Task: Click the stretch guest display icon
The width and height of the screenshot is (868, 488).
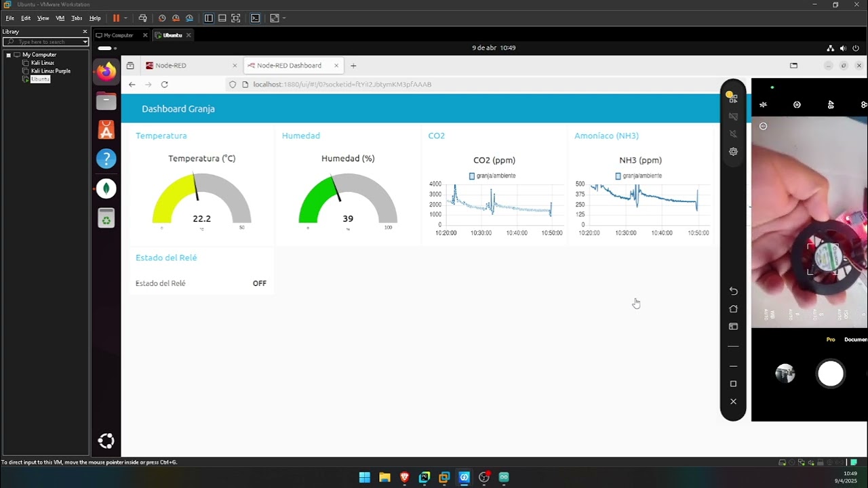Action: point(275,18)
